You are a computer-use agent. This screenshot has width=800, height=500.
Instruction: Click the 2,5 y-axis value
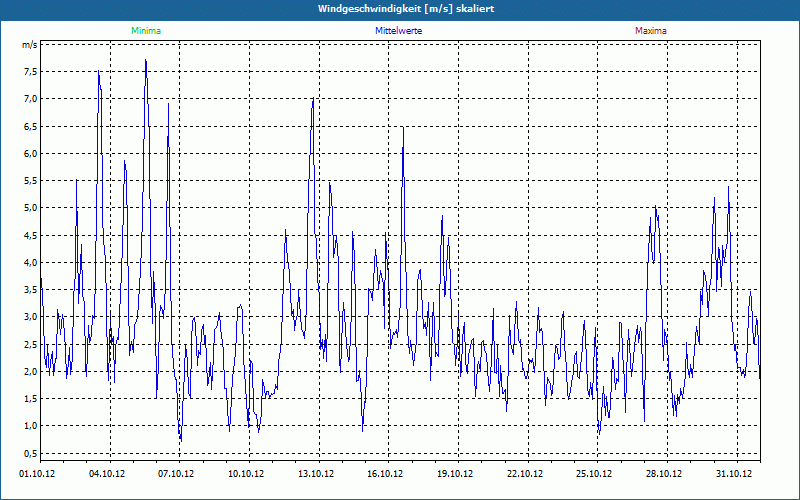[x=31, y=344]
